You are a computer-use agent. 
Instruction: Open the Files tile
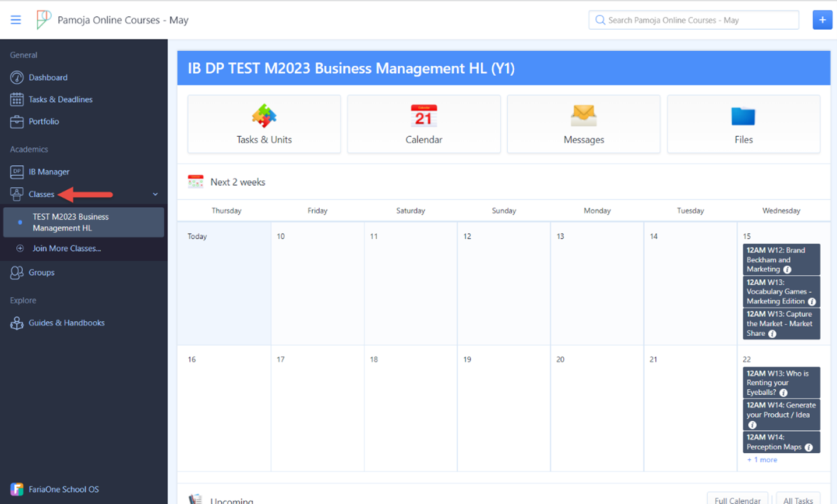pos(743,124)
